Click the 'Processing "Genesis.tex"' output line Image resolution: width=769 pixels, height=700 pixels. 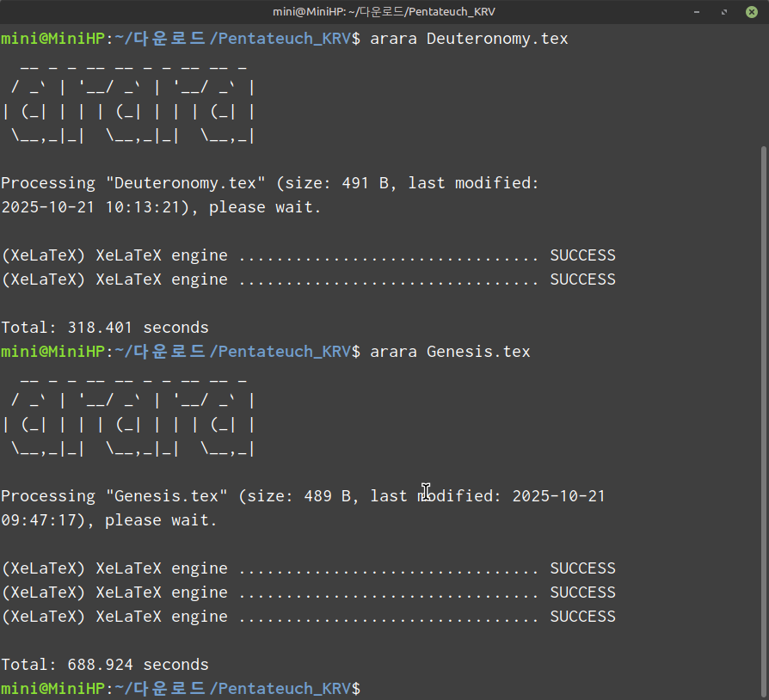pos(303,496)
